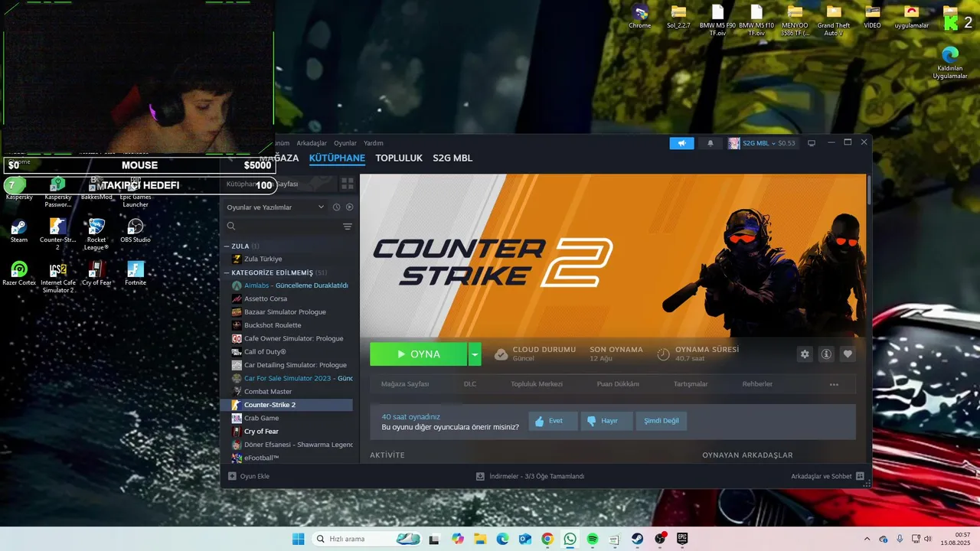Open Rocket League desktop icon
Screen dimensions: 980x551
pyautogui.click(x=96, y=234)
